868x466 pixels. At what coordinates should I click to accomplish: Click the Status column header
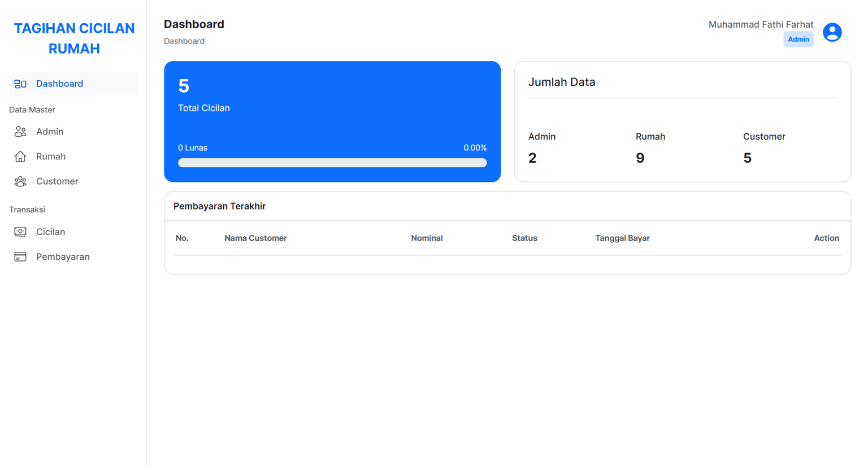click(524, 238)
